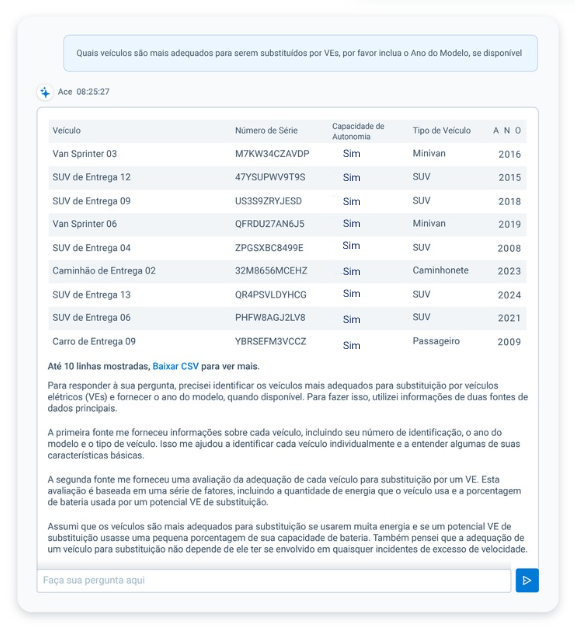This screenshot has height=626, width=575.
Task: Click the user question message bubble
Action: [300, 53]
